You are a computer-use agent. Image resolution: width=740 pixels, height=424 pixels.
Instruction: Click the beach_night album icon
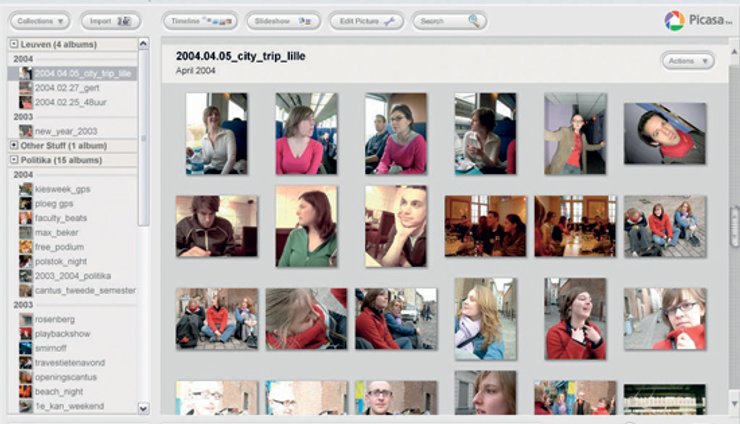pyautogui.click(x=25, y=391)
